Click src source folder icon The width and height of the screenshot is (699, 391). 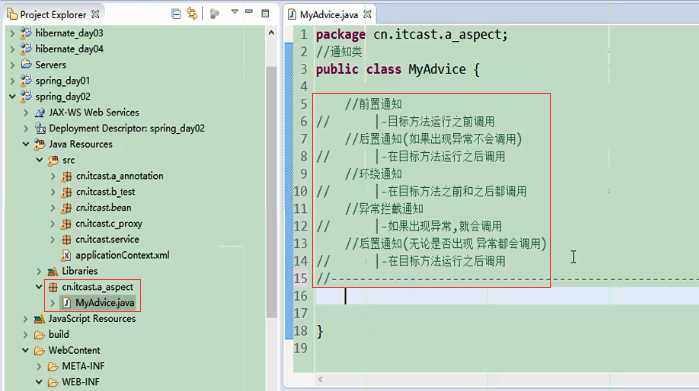click(x=53, y=160)
